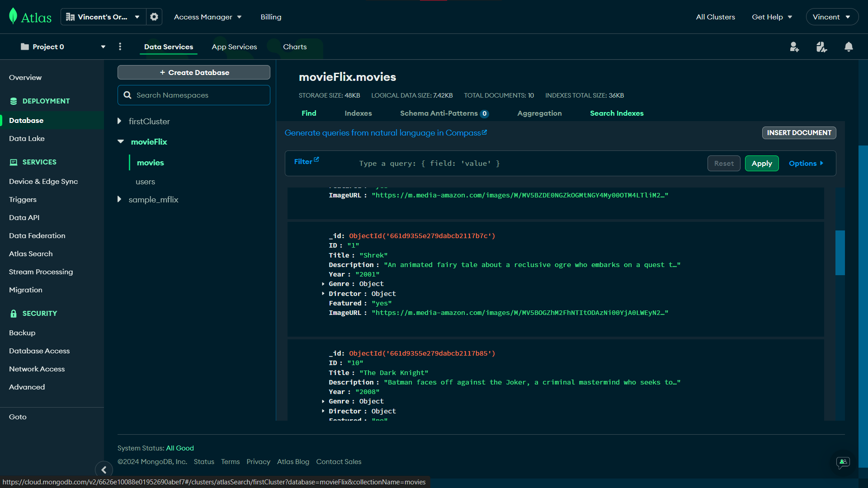This screenshot has width=868, height=488.
Task: Switch to Charts tab
Action: pyautogui.click(x=295, y=47)
